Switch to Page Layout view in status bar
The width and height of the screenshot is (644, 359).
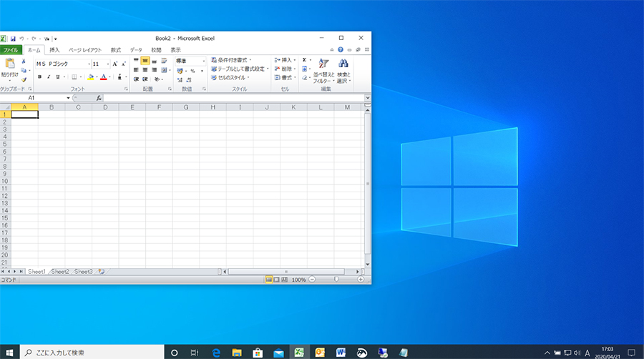point(276,280)
